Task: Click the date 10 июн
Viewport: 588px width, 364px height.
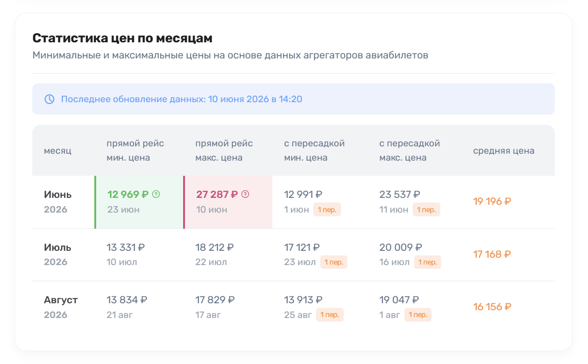Action: (x=212, y=210)
